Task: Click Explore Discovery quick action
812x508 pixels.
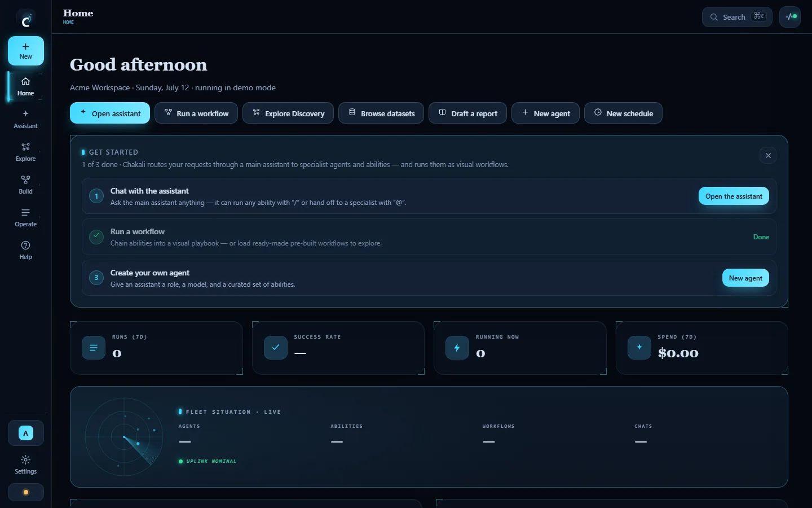Action: (x=288, y=113)
